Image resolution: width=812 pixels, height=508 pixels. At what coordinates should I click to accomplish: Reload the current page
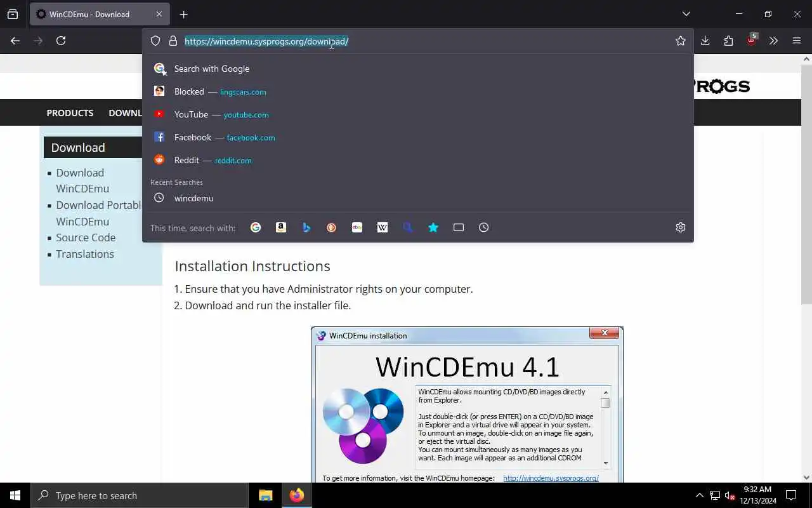(x=61, y=41)
